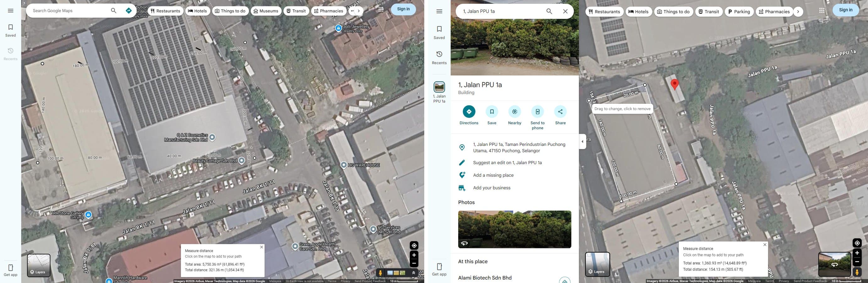Toggle Layers in right Maps window

(597, 264)
